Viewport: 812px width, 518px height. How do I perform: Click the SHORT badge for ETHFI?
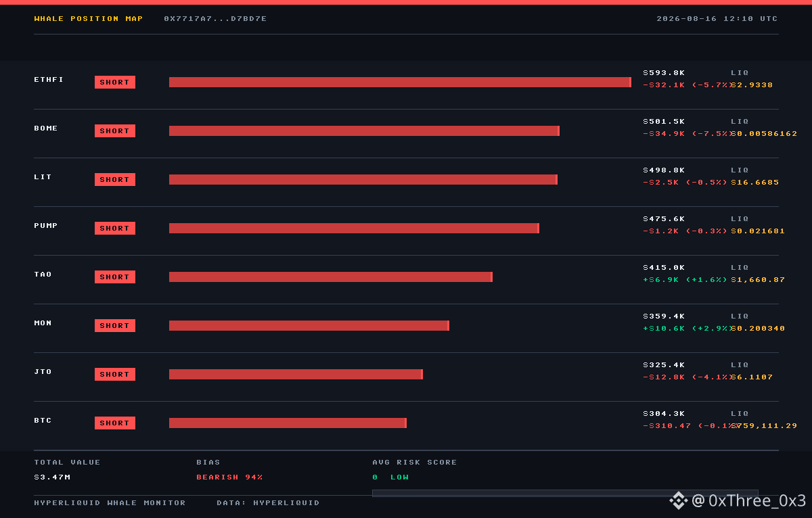click(x=115, y=82)
